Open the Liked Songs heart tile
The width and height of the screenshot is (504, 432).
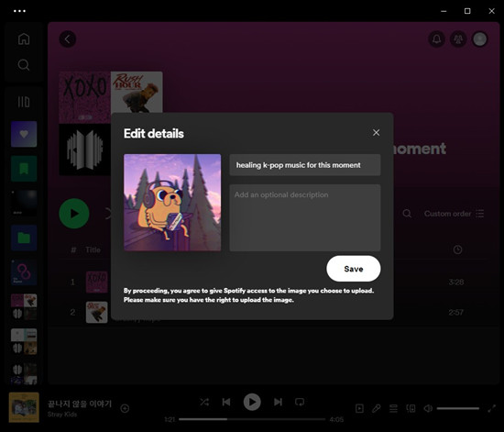pos(24,134)
